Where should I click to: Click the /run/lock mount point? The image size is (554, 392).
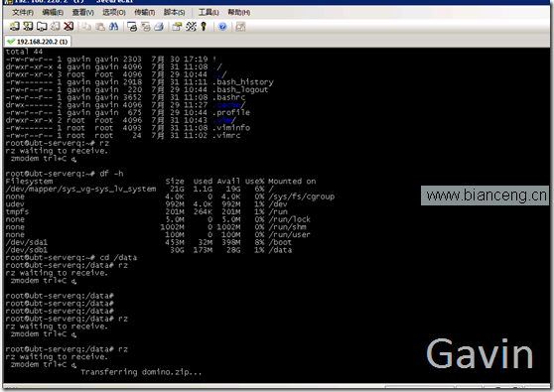(289, 219)
